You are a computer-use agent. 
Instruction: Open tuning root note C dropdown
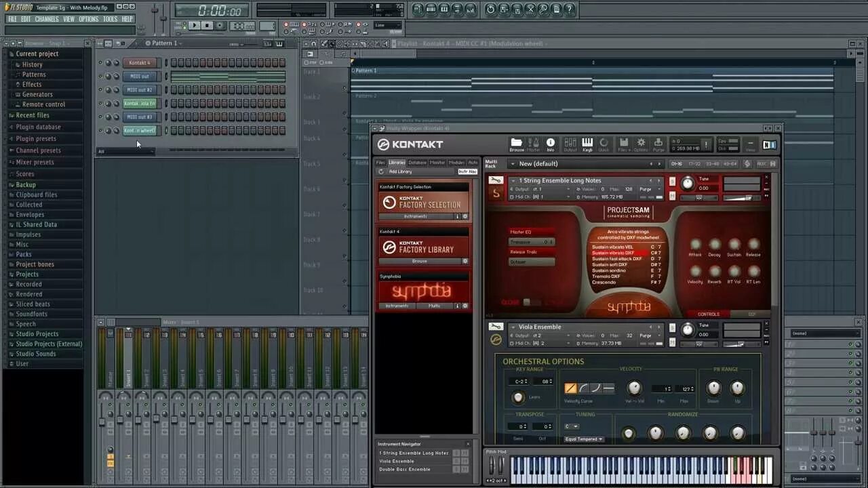point(572,426)
